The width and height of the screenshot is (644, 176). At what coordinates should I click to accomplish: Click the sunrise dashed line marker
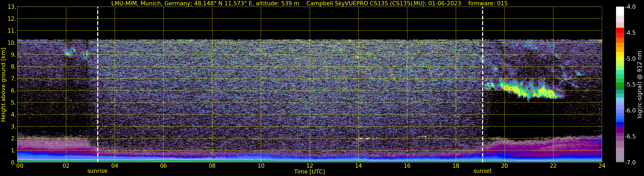point(97,85)
